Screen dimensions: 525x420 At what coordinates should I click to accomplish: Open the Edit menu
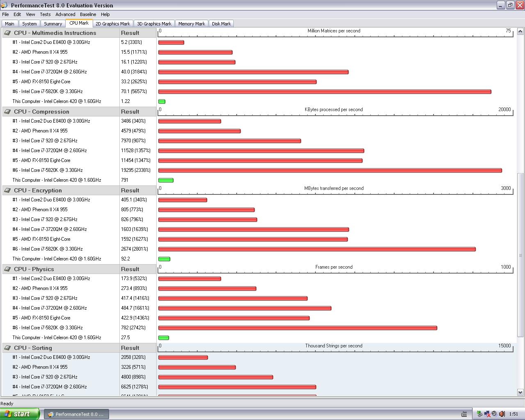17,14
